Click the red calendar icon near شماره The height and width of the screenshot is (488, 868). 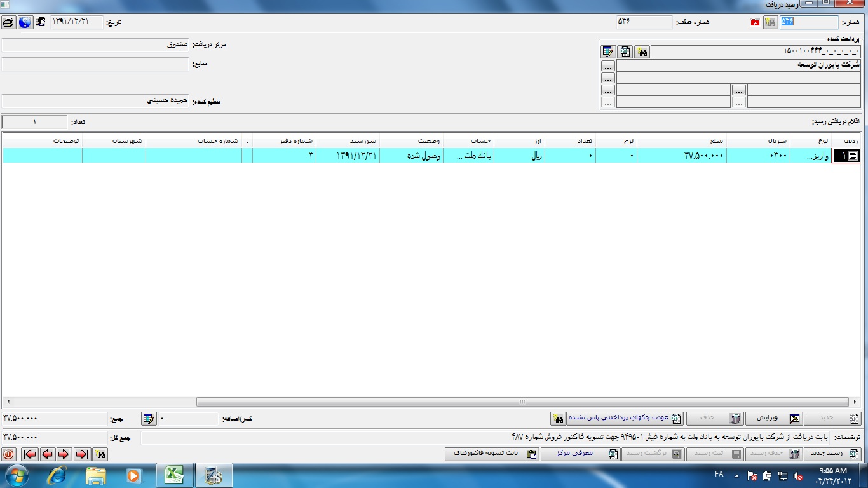[755, 22]
